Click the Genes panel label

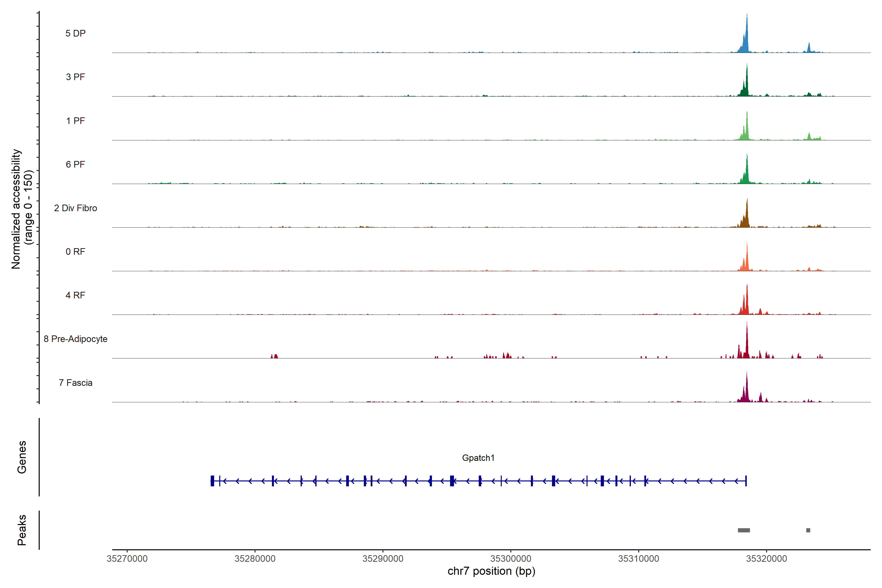tap(22, 457)
